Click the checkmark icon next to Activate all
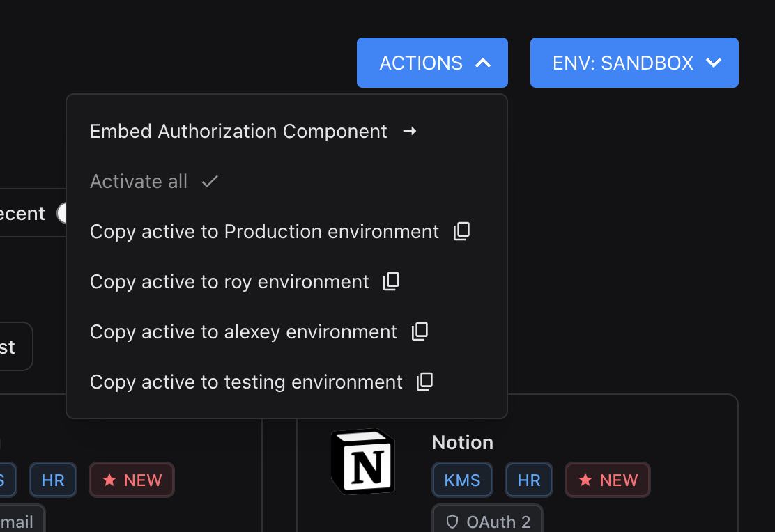Screen dimensions: 775x532 210,182
